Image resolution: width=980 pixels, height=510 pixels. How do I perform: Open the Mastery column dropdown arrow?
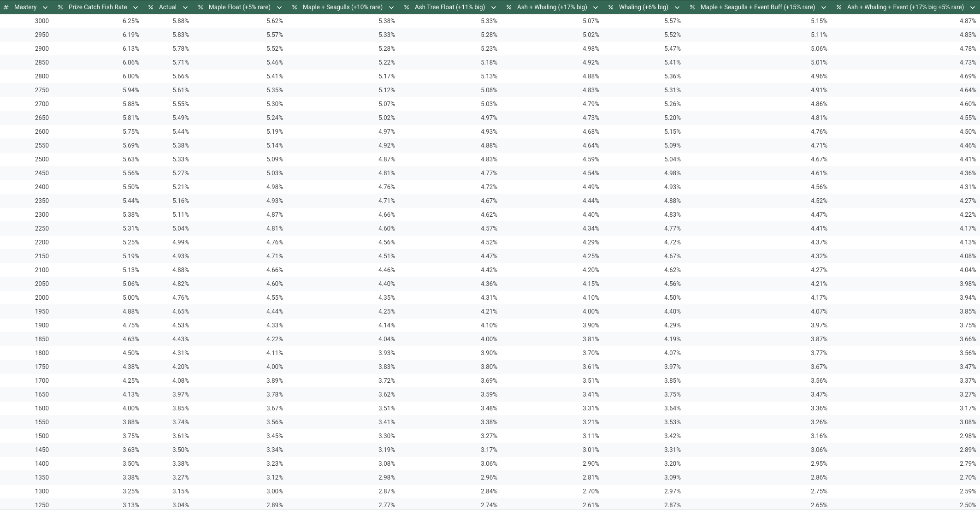pyautogui.click(x=45, y=7)
